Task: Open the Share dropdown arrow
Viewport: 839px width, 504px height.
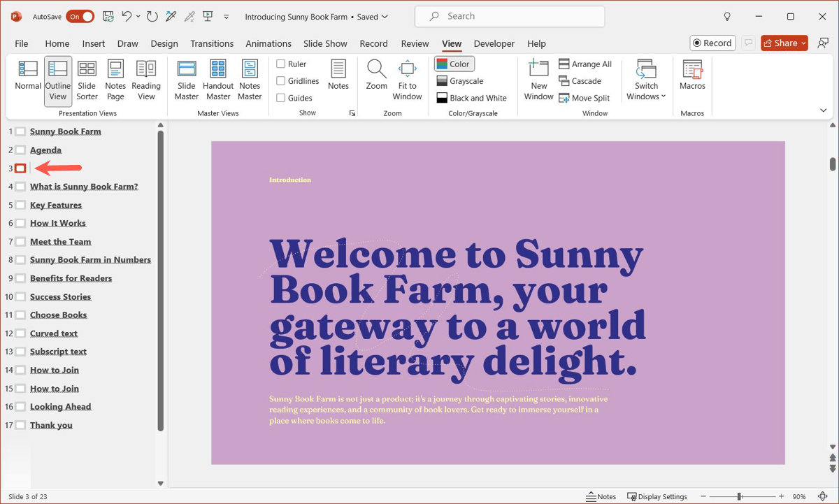Action: click(x=803, y=43)
